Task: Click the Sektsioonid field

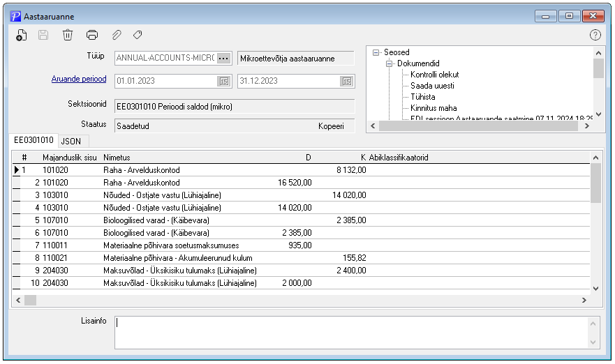Action: coord(235,107)
